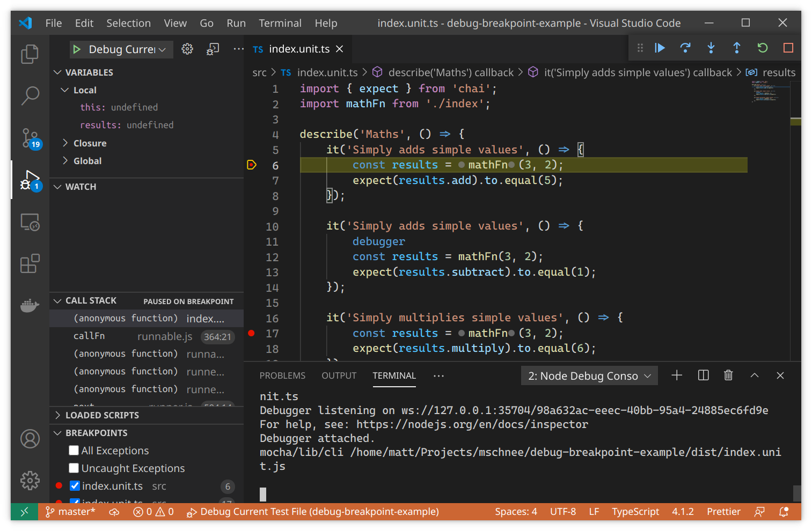Click the terminal scrollbar thumb
The height and width of the screenshot is (531, 812).
coord(797,493)
